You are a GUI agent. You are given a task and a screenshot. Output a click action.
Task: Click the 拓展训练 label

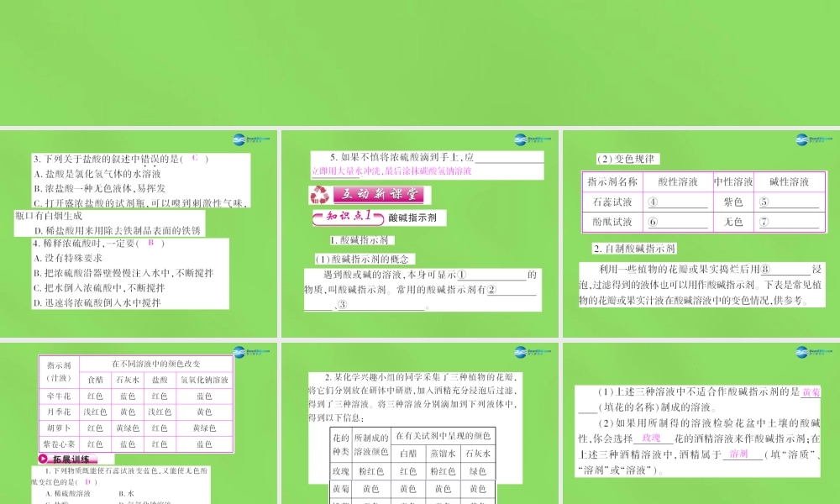coord(70,459)
